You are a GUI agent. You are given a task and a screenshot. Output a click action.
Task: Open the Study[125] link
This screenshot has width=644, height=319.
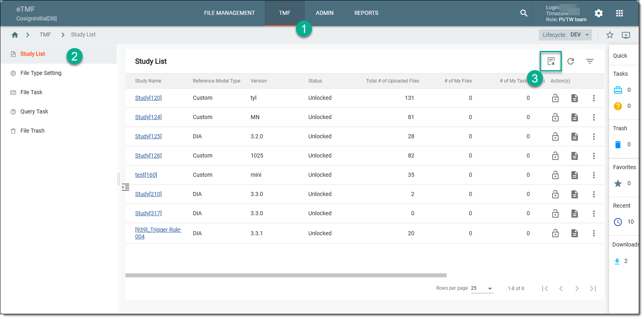[x=148, y=137]
